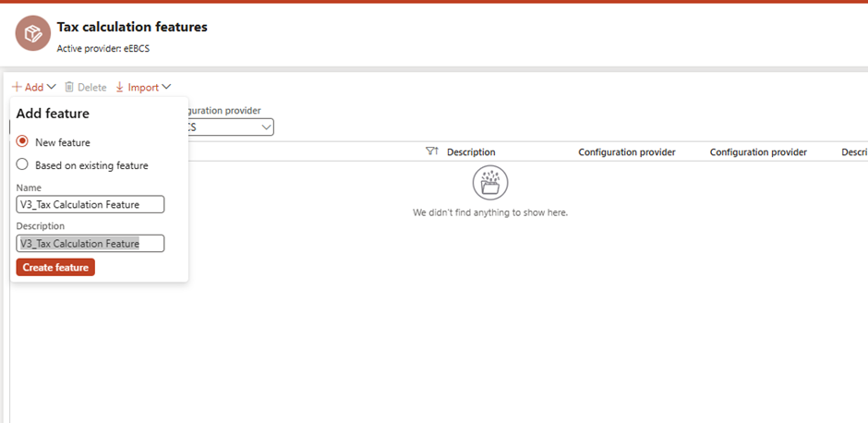Click the Add feature panel heading

[53, 114]
